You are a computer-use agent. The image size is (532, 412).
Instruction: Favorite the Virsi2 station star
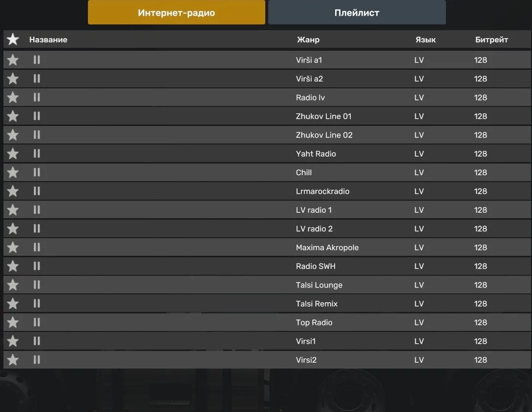click(x=13, y=360)
